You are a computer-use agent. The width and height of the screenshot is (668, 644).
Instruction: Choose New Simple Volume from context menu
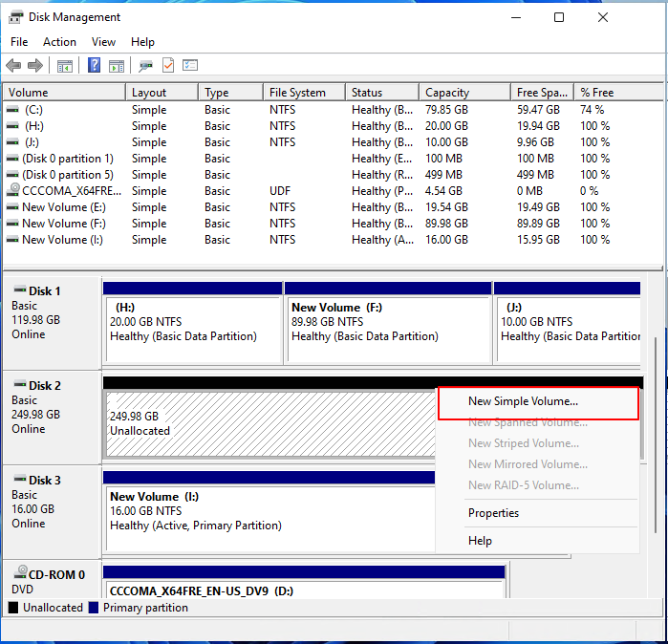(x=523, y=401)
